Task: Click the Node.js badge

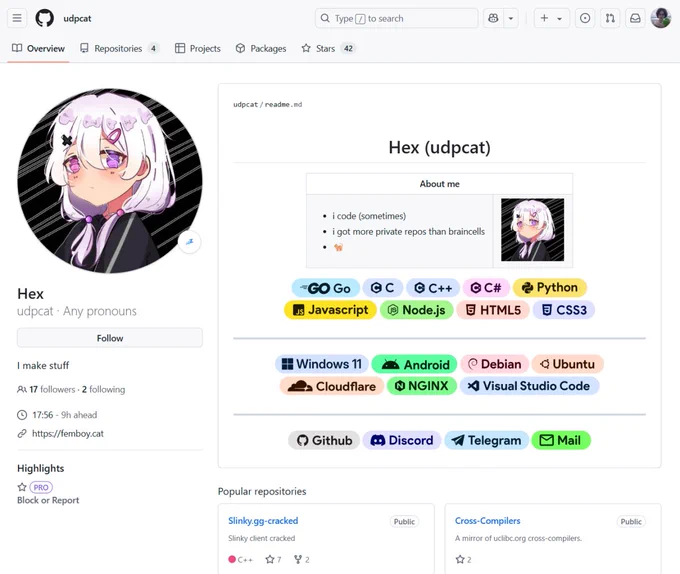Action: tap(416, 310)
